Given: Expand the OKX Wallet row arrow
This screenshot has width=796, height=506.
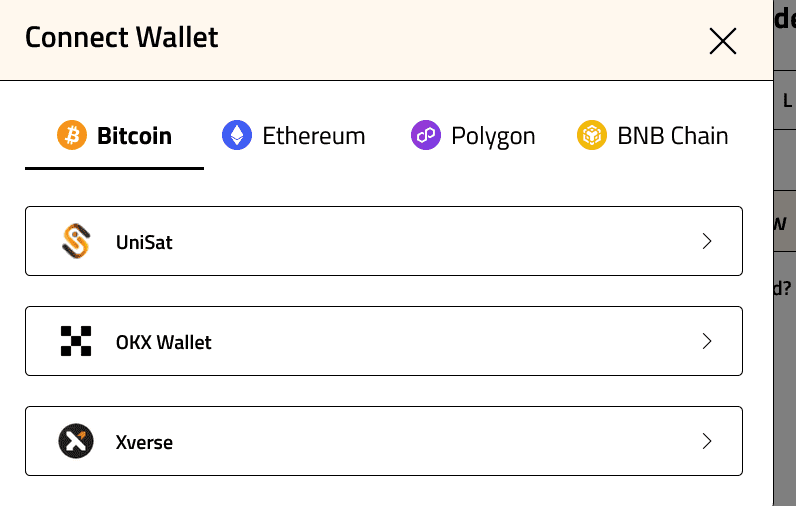Looking at the screenshot, I should 707,341.
